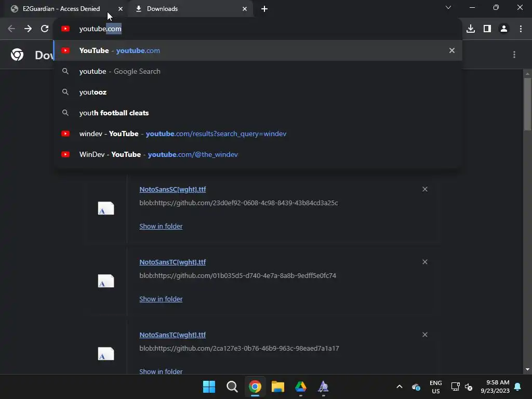The width and height of the screenshot is (532, 399).
Task: Open the Downloads page more actions menu
Action: point(514,55)
